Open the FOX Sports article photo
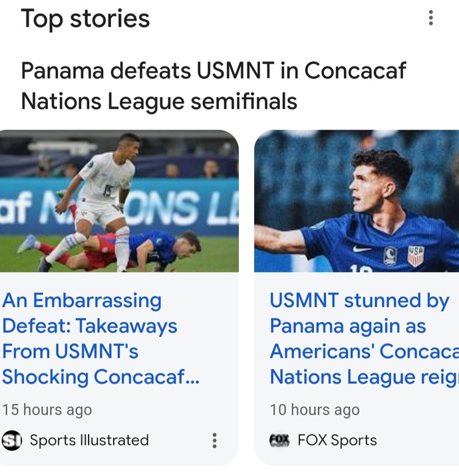 (357, 201)
